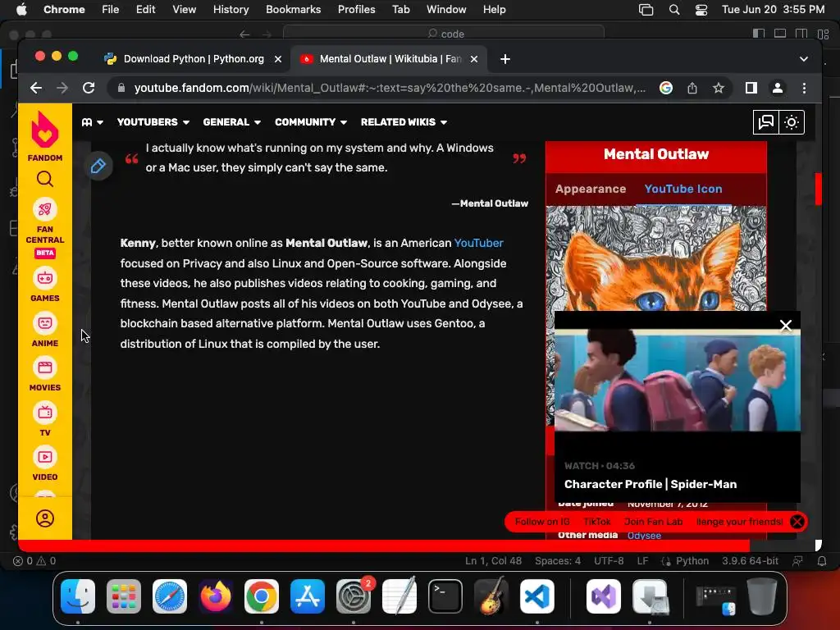Play the Character Profile Spider-Man video thumbnail
840x630 pixels.
[677, 381]
